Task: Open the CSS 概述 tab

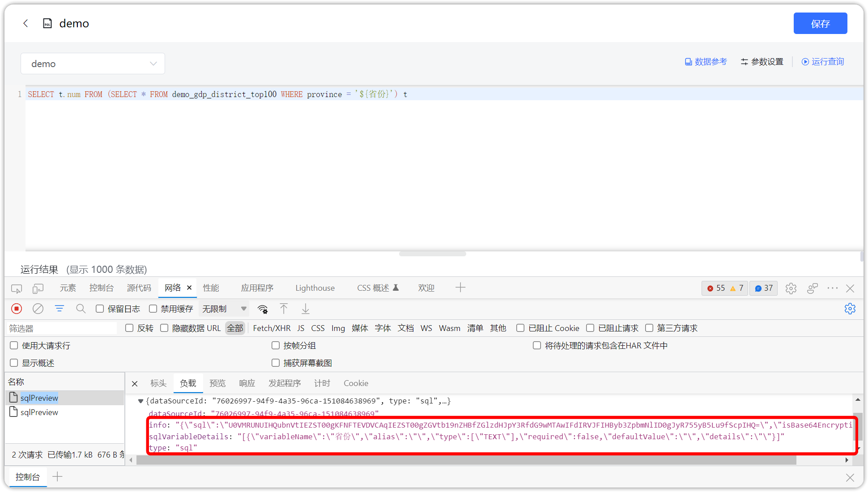Action: 378,288
